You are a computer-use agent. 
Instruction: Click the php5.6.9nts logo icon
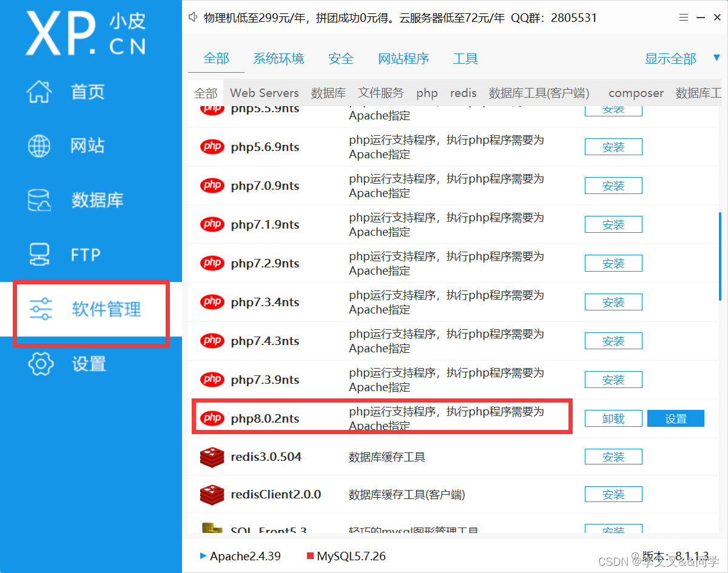pyautogui.click(x=212, y=147)
